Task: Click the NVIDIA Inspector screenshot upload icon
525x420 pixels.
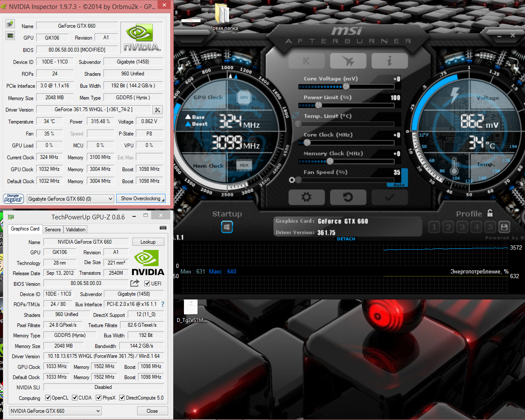Action: coord(10,23)
